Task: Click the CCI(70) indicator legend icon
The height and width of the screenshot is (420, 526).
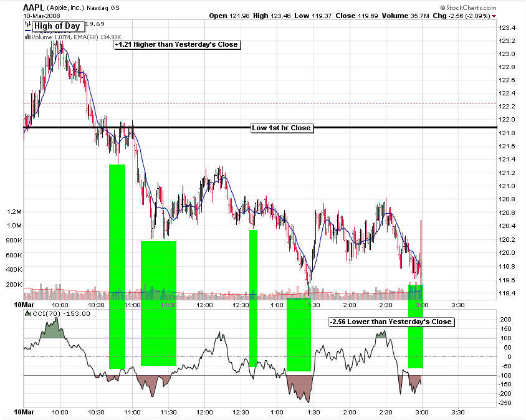Action: [28, 313]
